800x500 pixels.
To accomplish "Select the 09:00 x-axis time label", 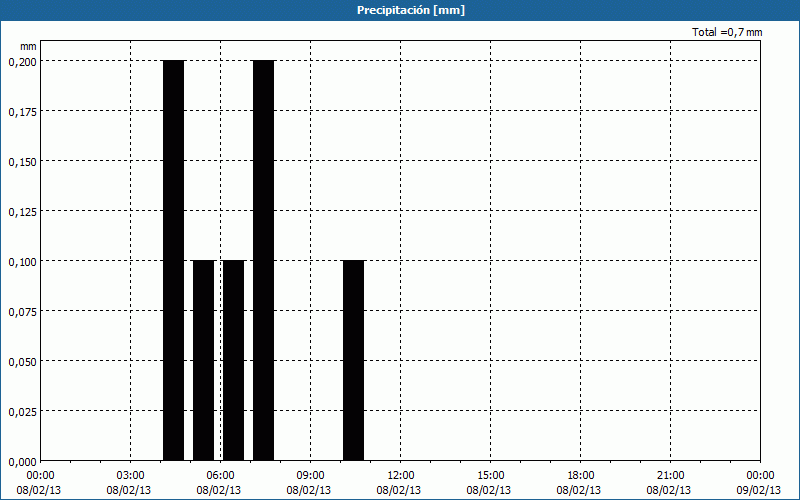I will [311, 476].
